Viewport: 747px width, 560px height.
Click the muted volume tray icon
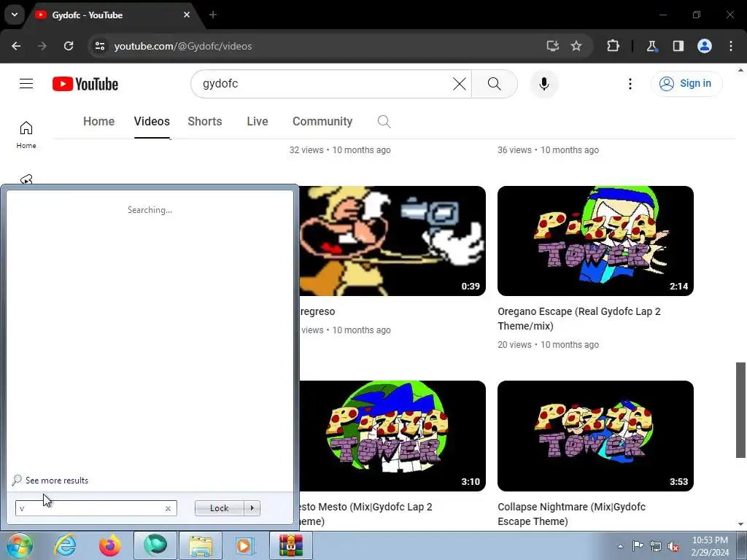[673, 546]
